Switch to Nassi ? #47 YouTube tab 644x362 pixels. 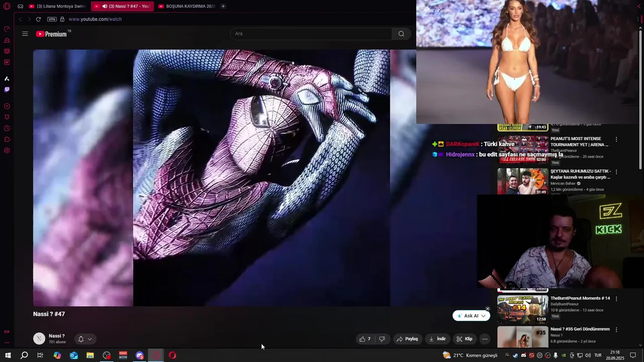click(x=122, y=7)
